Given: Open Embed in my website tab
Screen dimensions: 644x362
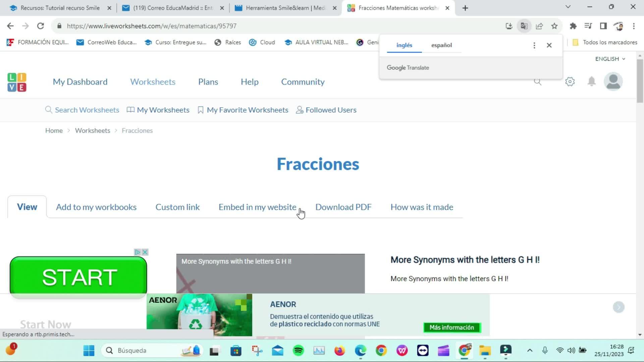Looking at the screenshot, I should click(x=257, y=207).
